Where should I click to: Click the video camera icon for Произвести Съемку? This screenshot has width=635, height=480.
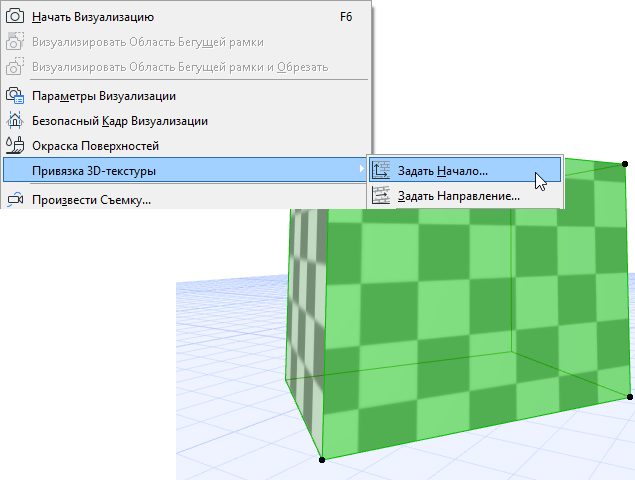coord(15,200)
